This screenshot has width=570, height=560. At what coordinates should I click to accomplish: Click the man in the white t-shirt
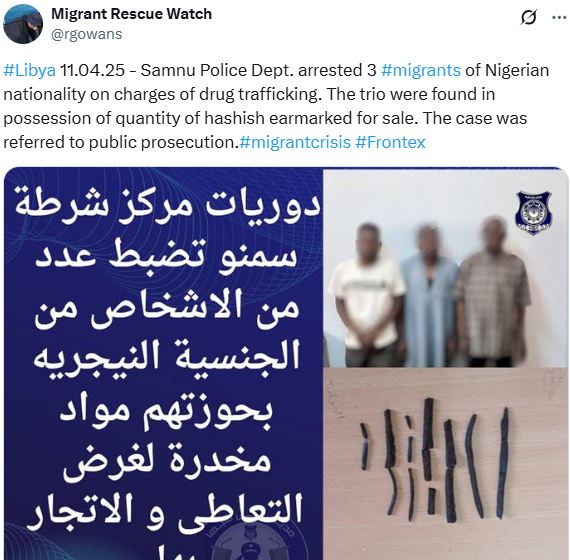(x=367, y=295)
